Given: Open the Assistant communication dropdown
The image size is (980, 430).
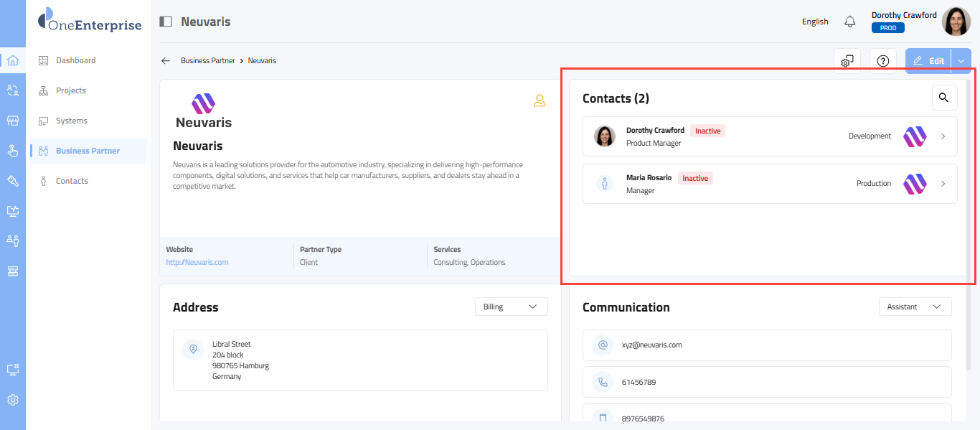Looking at the screenshot, I should (915, 307).
